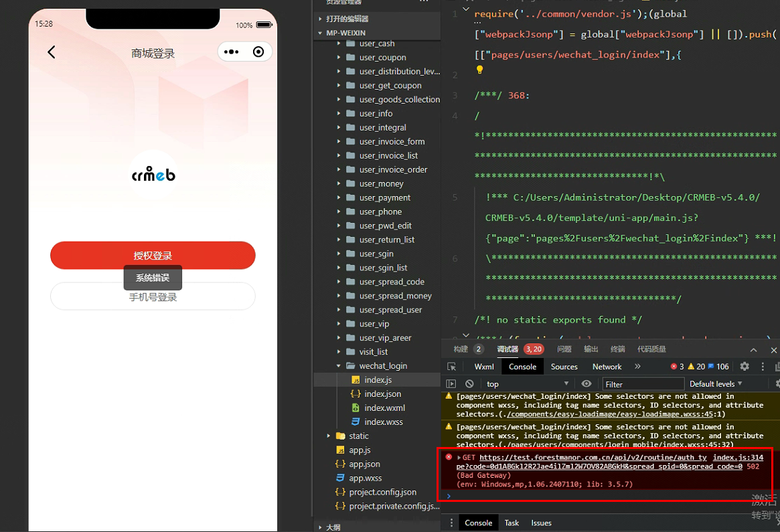Activate the element inspect picker icon
Viewport: 780px width, 532px height.
[452, 367]
